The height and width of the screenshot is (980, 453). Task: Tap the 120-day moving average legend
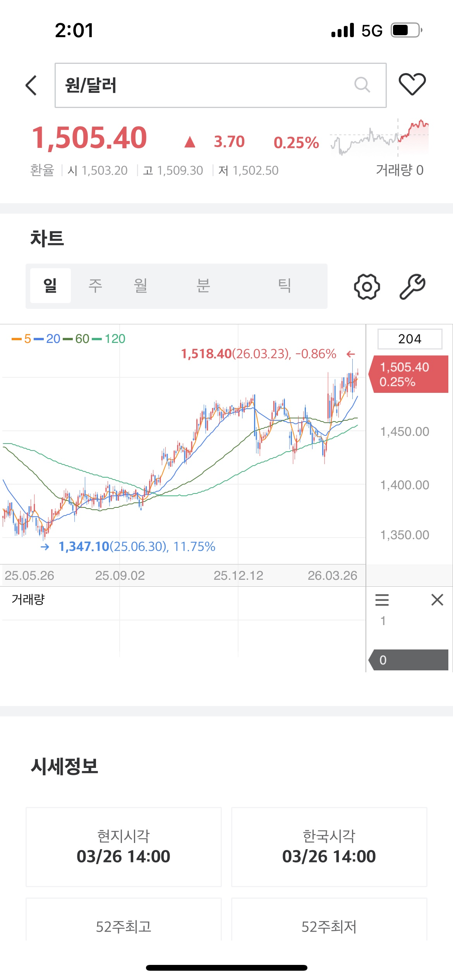tap(110, 339)
